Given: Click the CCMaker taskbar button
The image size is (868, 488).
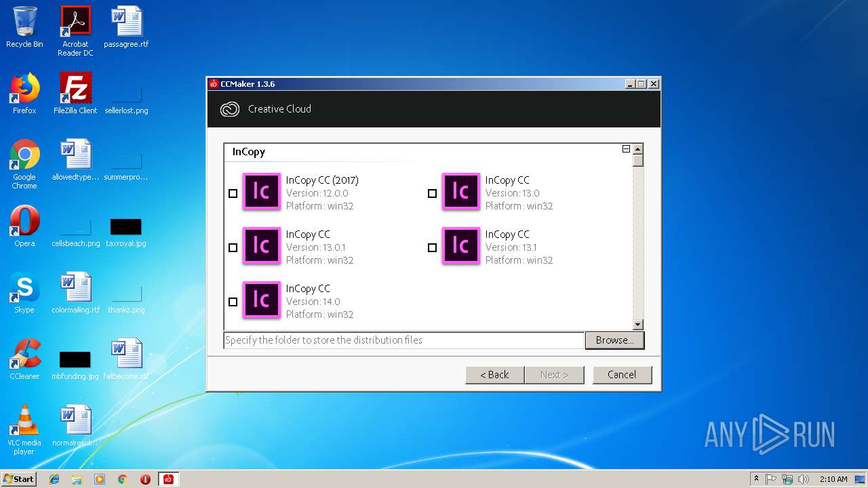Looking at the screenshot, I should pos(168,479).
